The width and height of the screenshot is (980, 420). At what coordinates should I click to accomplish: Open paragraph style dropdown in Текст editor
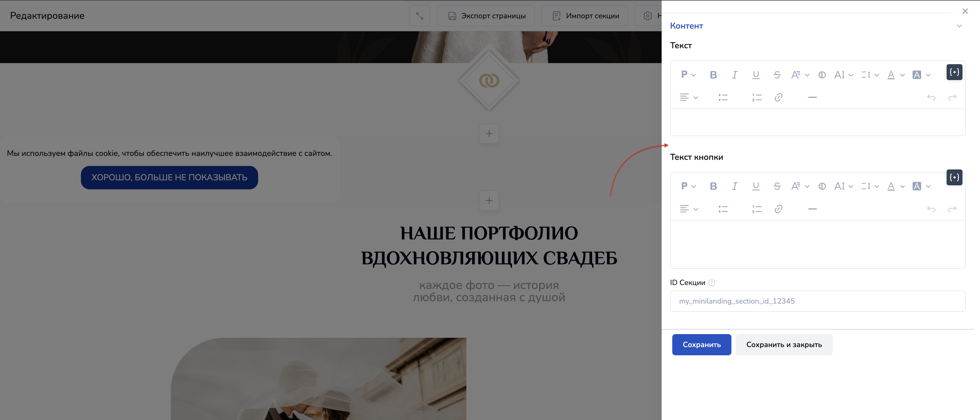click(x=688, y=75)
